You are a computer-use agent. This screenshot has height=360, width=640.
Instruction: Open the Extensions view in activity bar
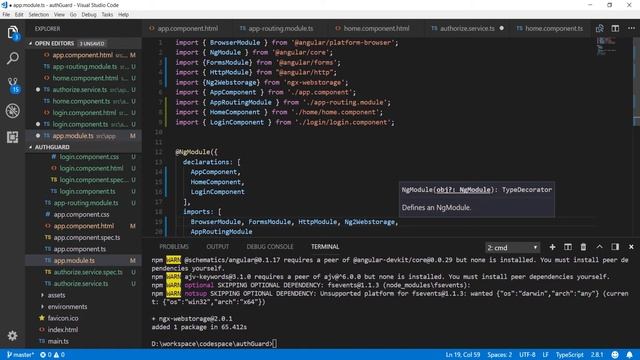13,137
